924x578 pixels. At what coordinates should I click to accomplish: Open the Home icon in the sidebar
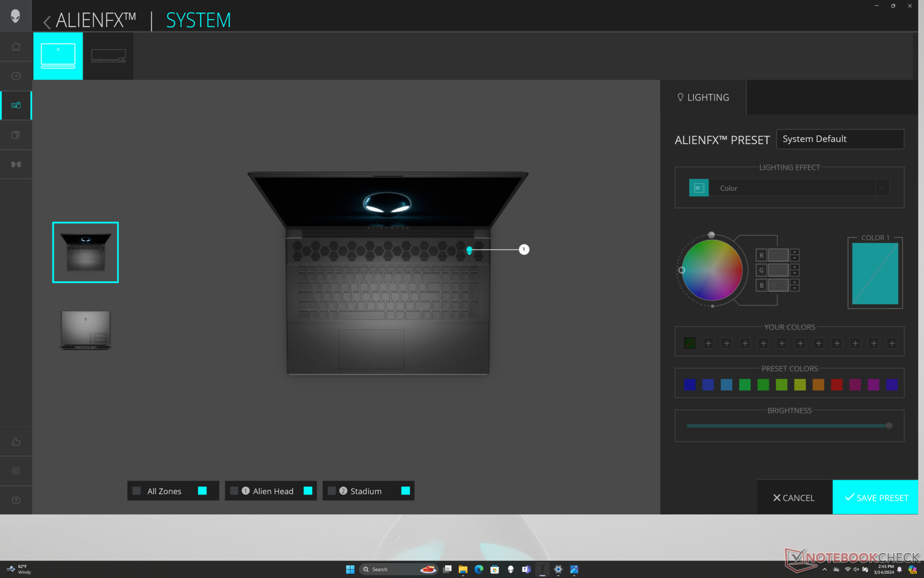pos(16,47)
